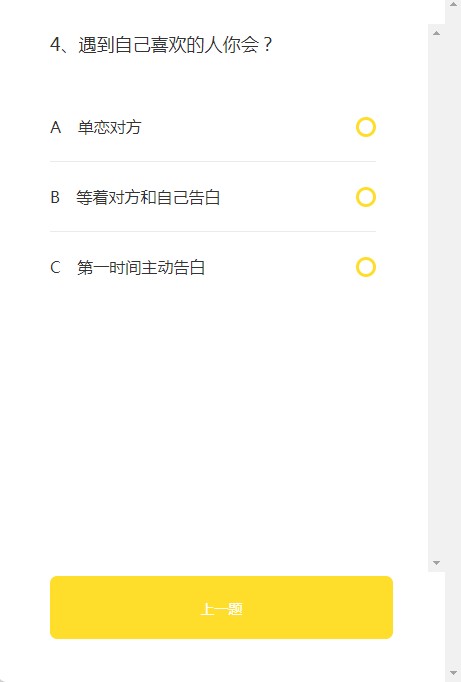Select the radio circle for option A
Viewport: 461px width, 682px height.
point(366,127)
